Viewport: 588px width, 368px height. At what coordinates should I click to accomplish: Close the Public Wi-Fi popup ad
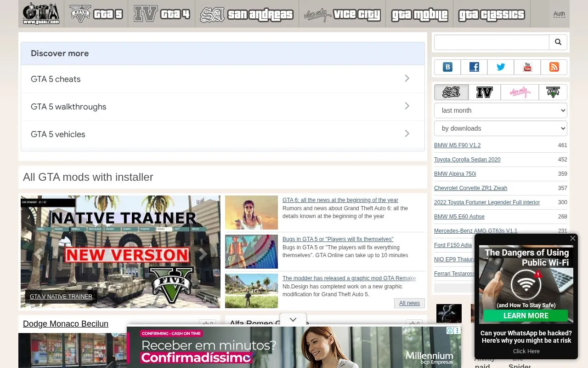click(x=572, y=238)
